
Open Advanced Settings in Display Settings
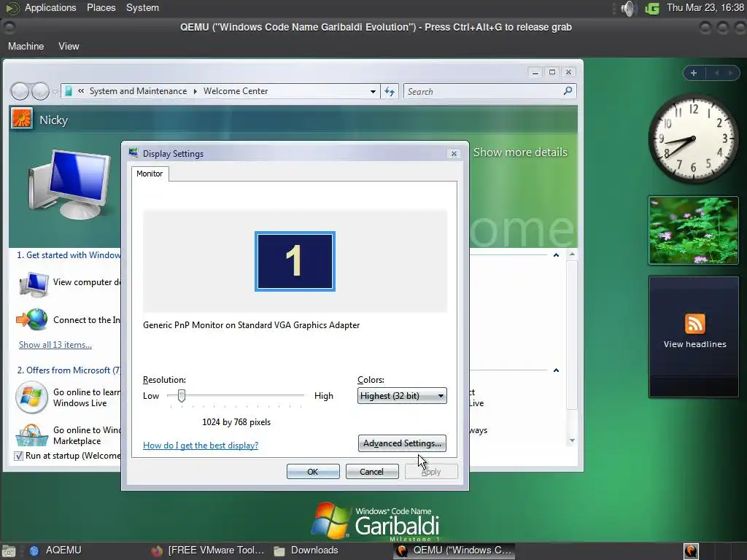[x=402, y=443]
